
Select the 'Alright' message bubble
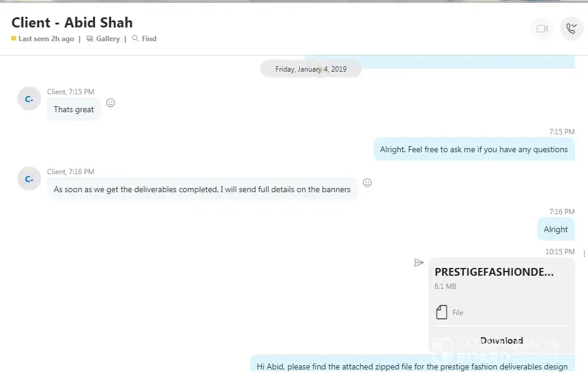pos(555,229)
